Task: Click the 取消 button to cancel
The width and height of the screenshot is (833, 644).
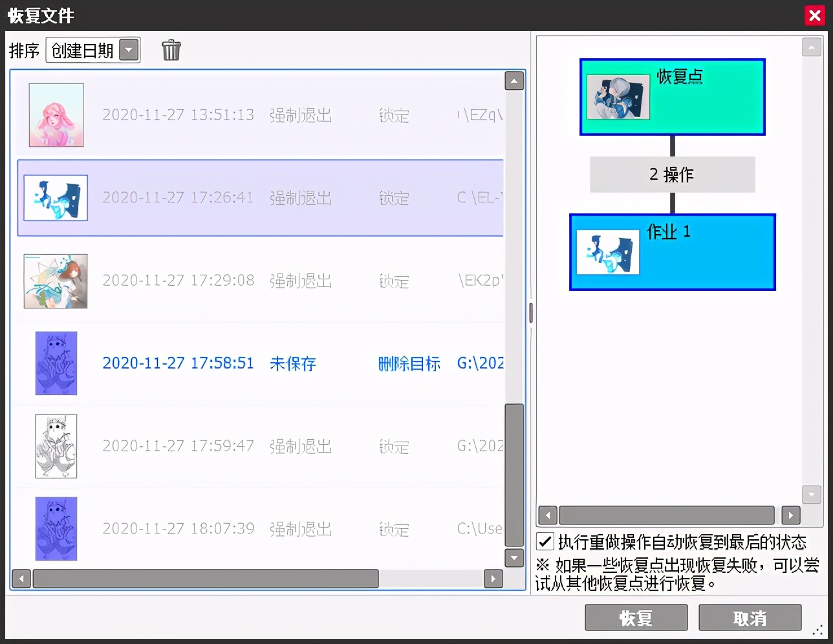Action: 750,617
